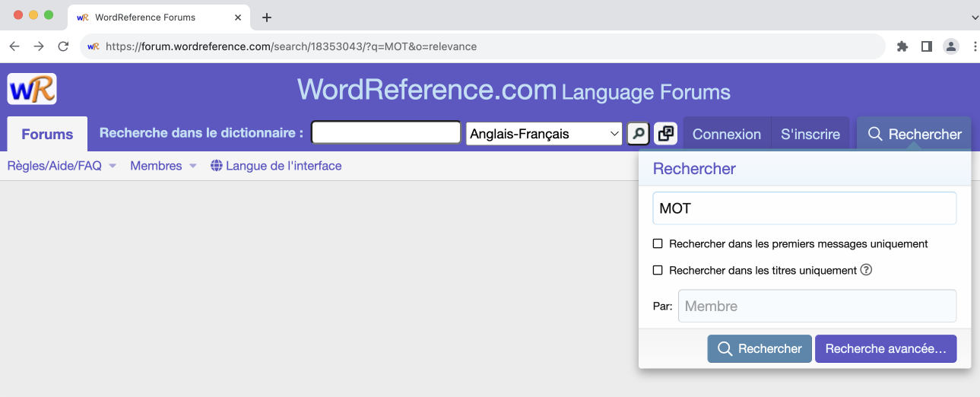Open the Chrome profile avatar
Viewport: 980px width, 397px height.
click(x=951, y=46)
